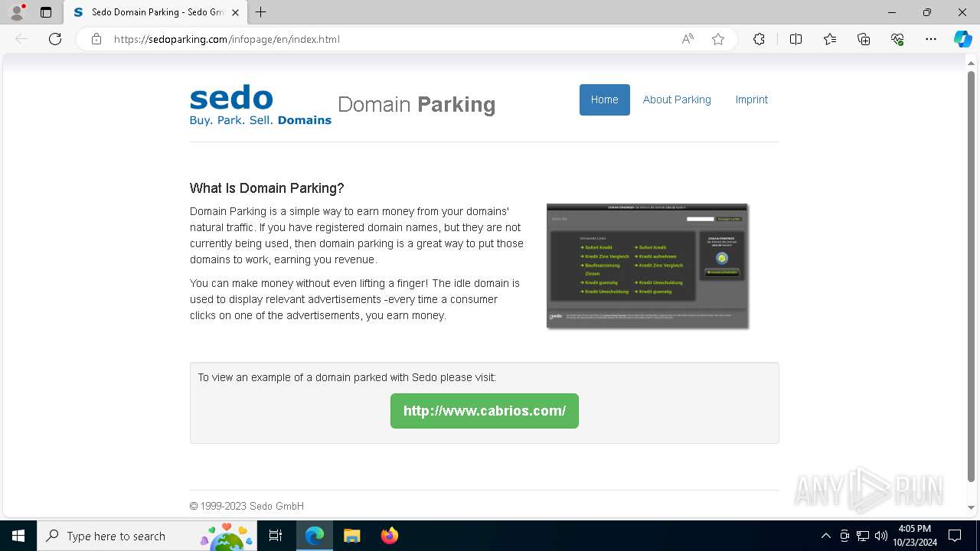
Task: Open the Extensions puzzle icon
Action: [759, 39]
